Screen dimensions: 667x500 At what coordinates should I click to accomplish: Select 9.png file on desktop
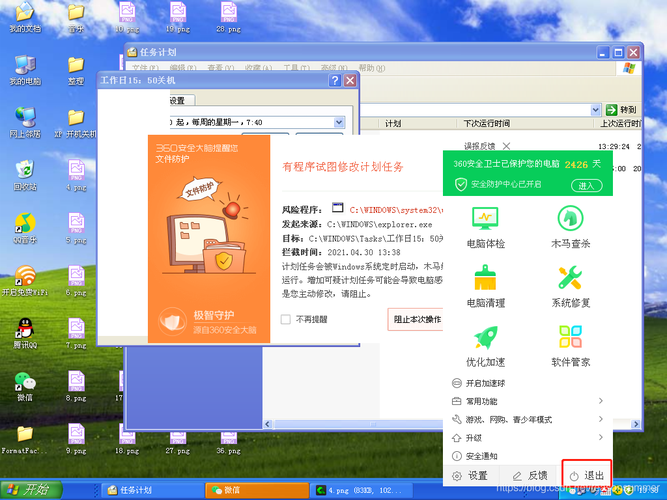click(x=76, y=439)
